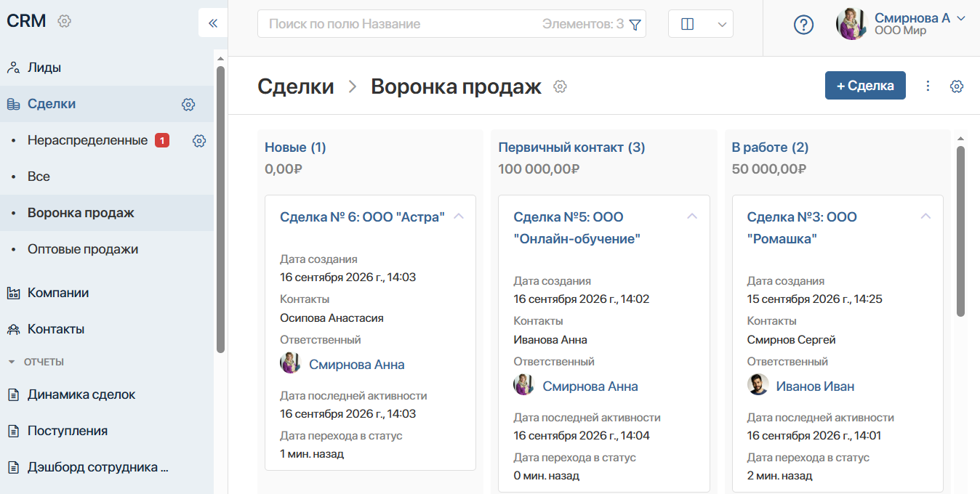The height and width of the screenshot is (494, 980).
Task: Open settings gear for Нераспределенные item
Action: coord(199,141)
